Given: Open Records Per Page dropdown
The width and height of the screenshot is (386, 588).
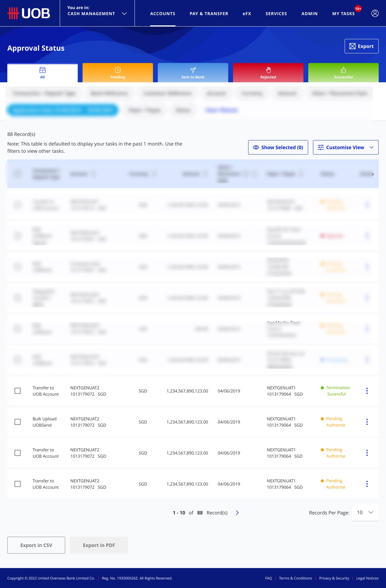Looking at the screenshot, I should coord(365,512).
